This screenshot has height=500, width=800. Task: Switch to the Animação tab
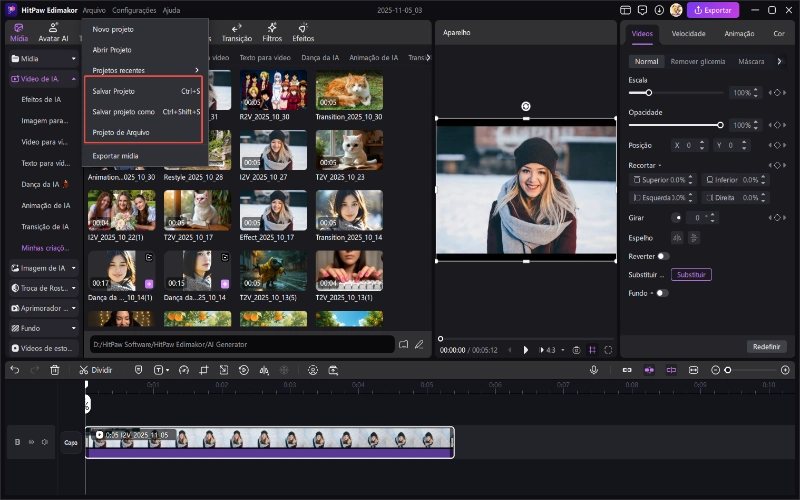[739, 34]
